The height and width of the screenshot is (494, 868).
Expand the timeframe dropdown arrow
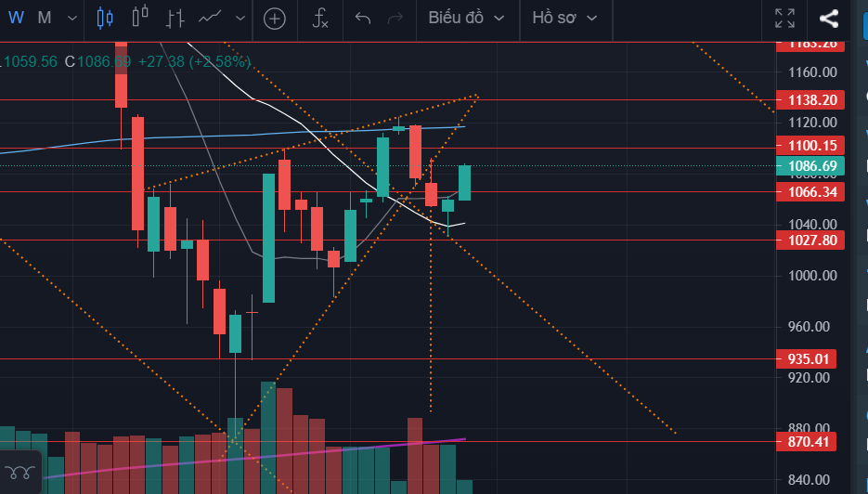pos(73,18)
